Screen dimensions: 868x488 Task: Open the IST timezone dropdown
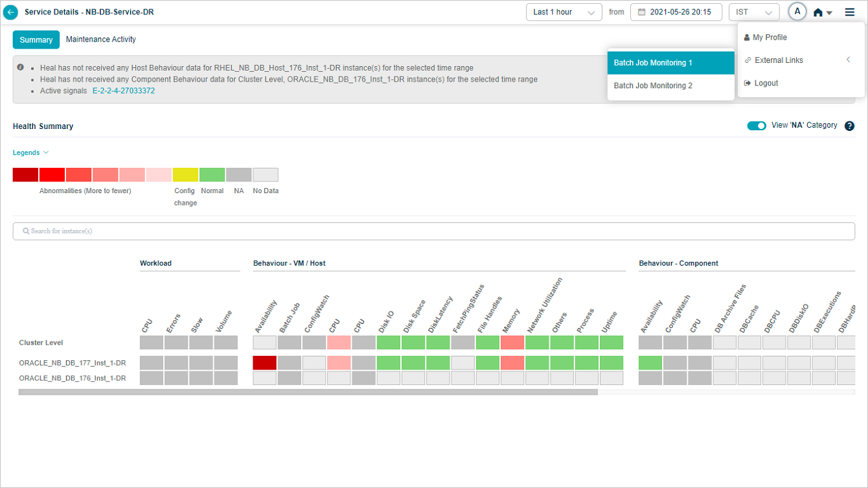[x=753, y=12]
